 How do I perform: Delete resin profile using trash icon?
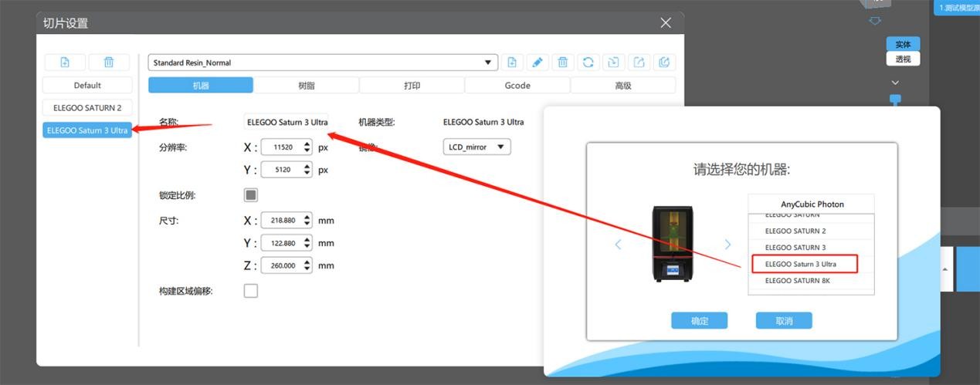click(x=563, y=62)
